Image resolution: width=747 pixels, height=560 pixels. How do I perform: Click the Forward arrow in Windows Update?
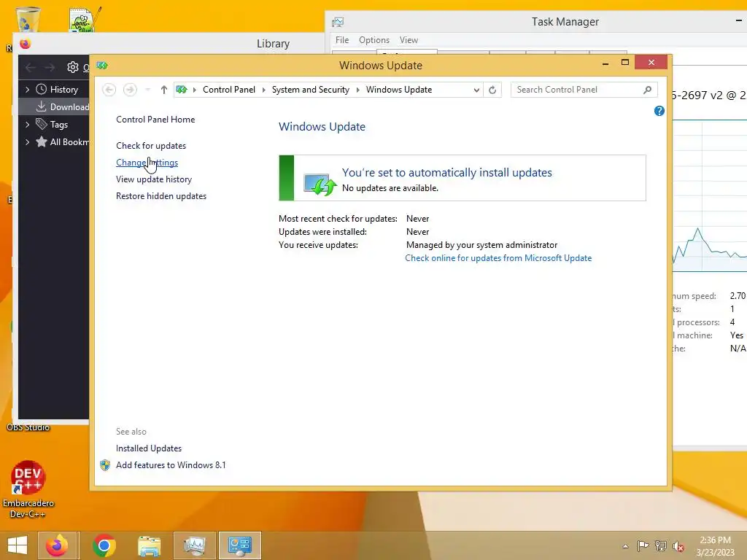coord(130,90)
